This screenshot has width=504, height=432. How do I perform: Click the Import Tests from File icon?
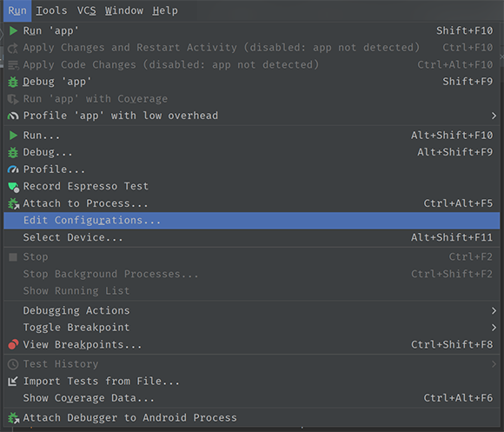coord(13,382)
